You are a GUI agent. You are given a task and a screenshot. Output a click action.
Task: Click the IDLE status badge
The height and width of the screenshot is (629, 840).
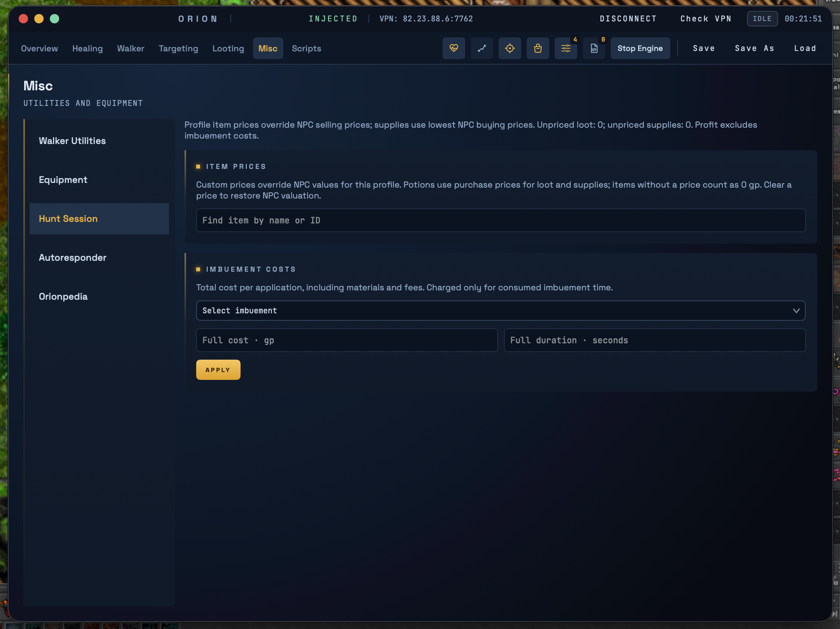point(762,19)
